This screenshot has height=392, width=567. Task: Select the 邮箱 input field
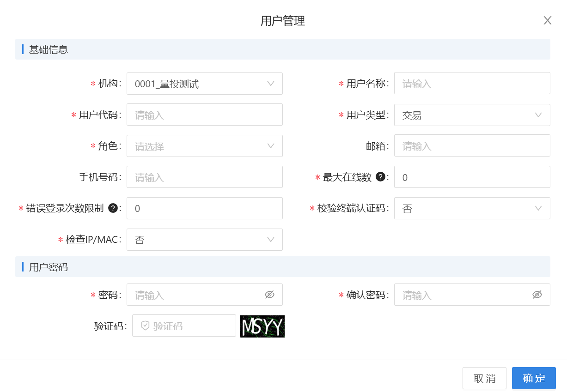[472, 145]
